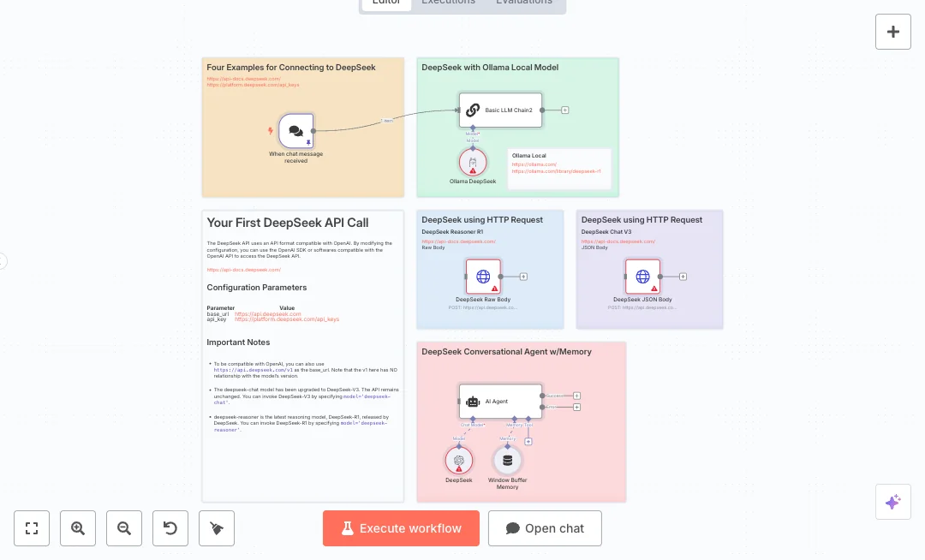Zoom in on the canvas
This screenshot has width=925, height=560.
coord(78,528)
